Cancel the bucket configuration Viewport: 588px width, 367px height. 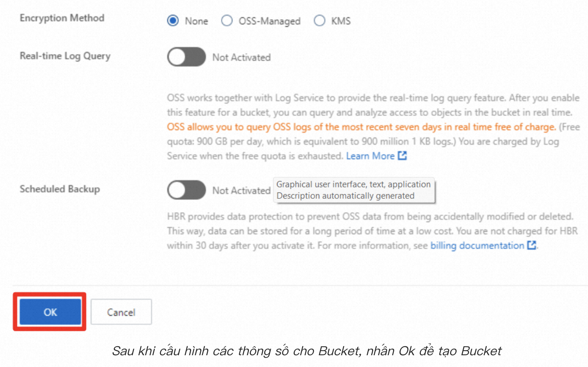click(121, 312)
